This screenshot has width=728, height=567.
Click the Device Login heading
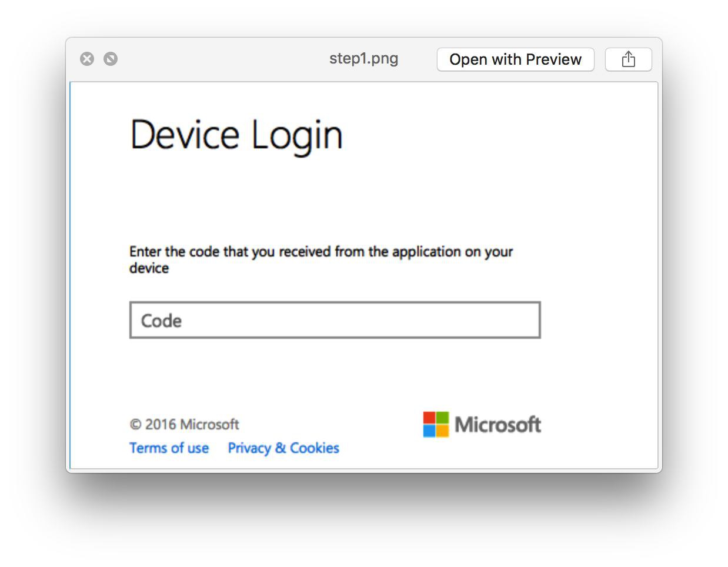[236, 135]
